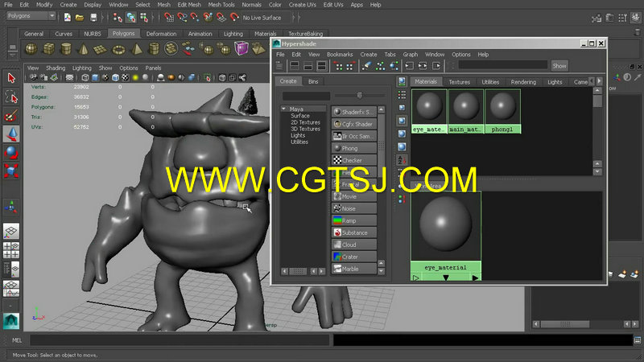Screen dimensions: 644x362
Task: Activate the Rotate tool
Action: pos(11,153)
